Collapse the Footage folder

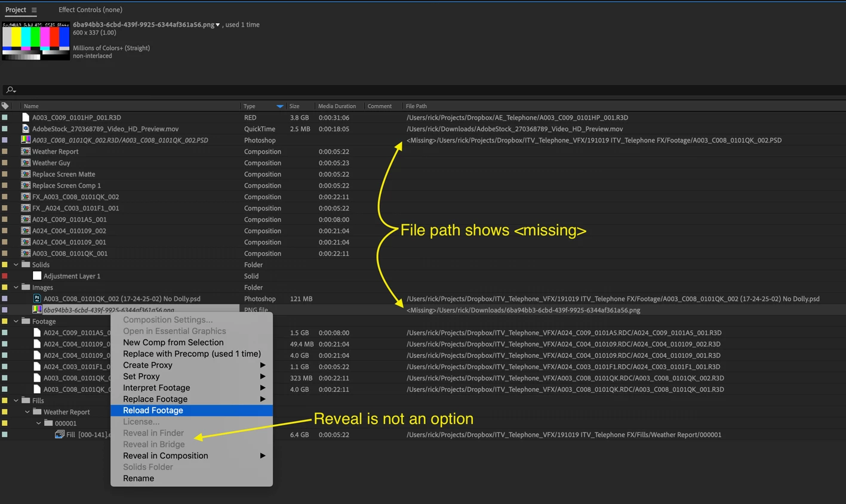point(16,321)
